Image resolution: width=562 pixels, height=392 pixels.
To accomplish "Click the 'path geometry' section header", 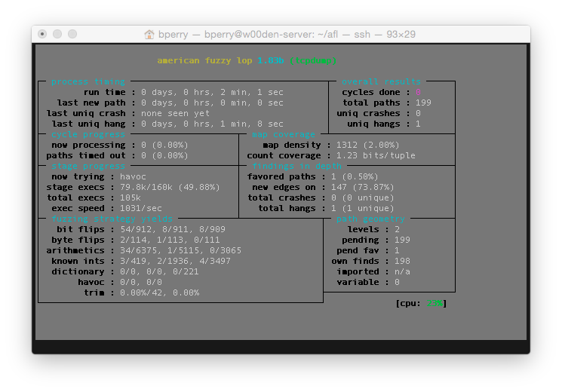I will coord(370,219).
